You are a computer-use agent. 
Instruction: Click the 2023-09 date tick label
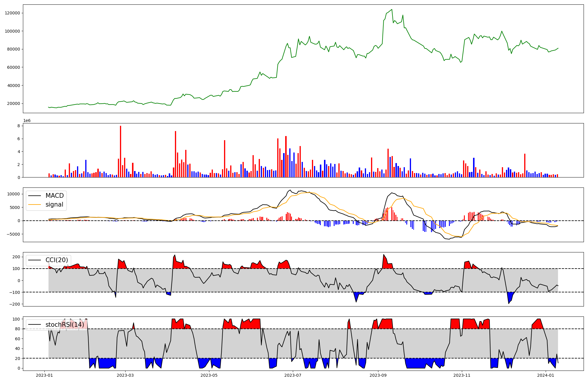pos(378,375)
